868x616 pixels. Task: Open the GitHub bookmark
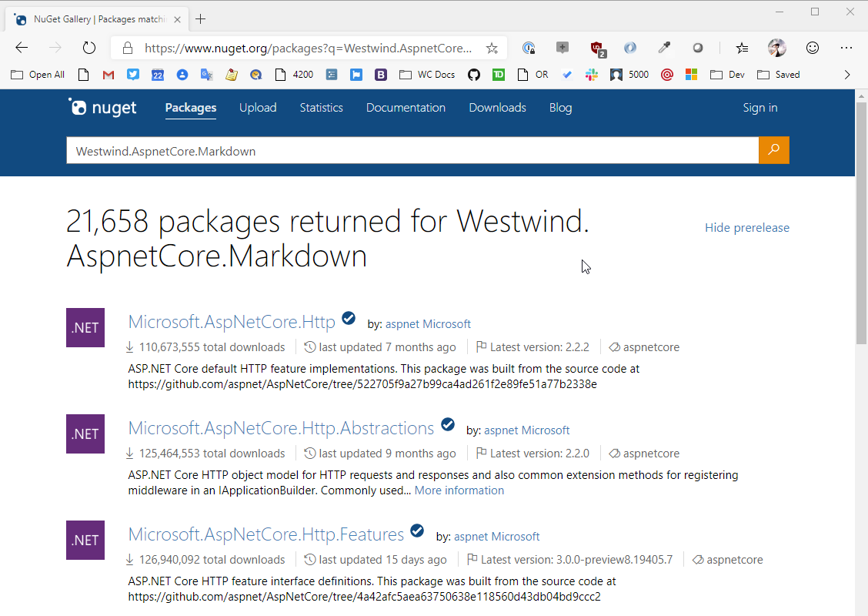pyautogui.click(x=474, y=75)
